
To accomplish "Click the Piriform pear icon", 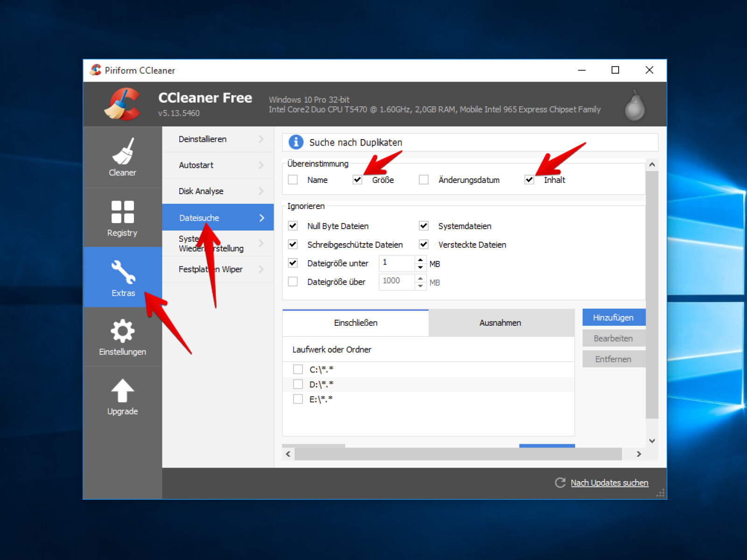I will click(x=635, y=105).
